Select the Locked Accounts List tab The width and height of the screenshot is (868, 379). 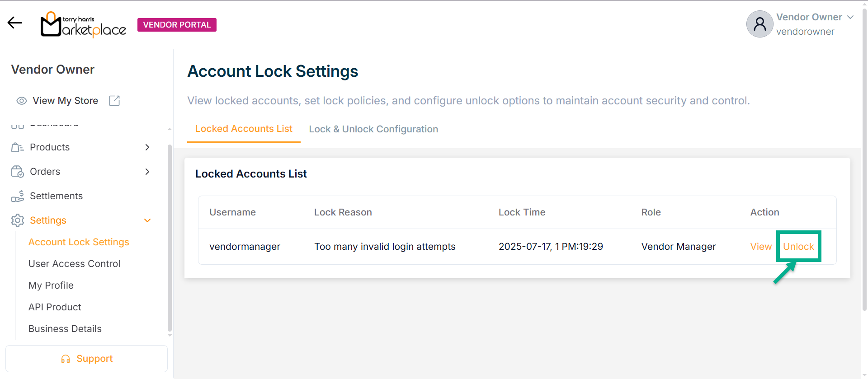pyautogui.click(x=244, y=129)
